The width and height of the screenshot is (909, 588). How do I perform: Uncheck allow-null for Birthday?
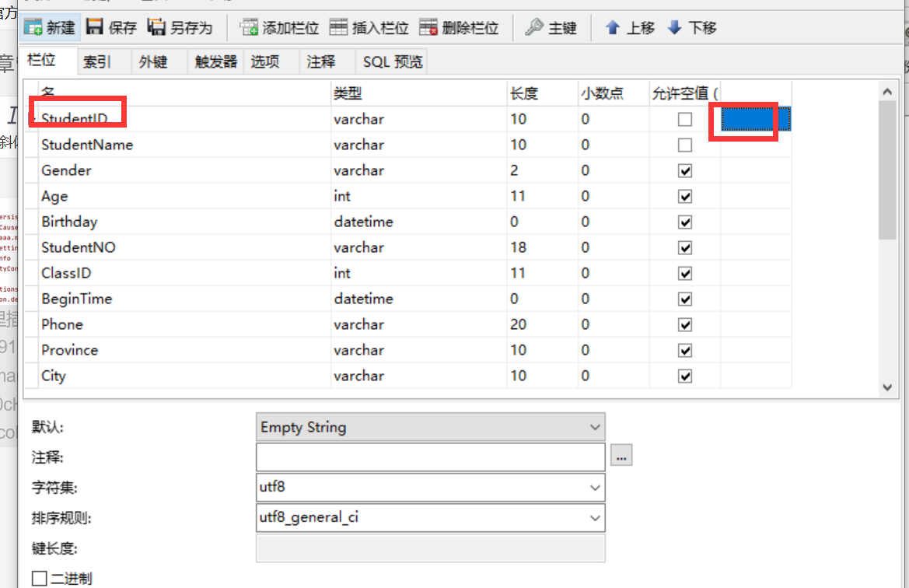click(684, 222)
